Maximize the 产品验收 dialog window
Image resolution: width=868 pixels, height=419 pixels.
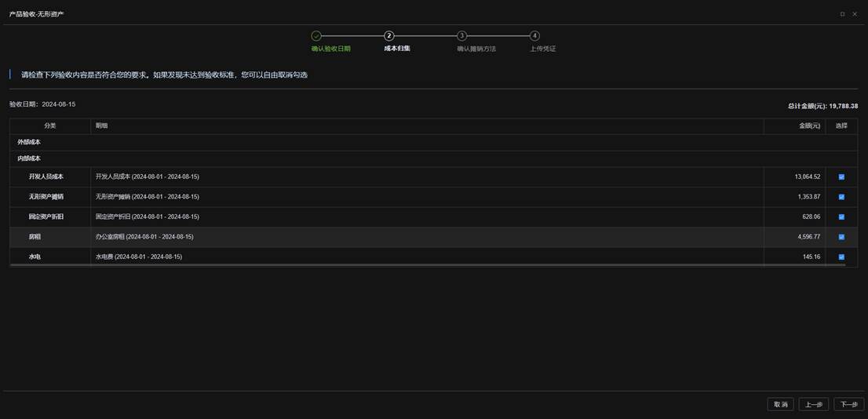tap(842, 14)
